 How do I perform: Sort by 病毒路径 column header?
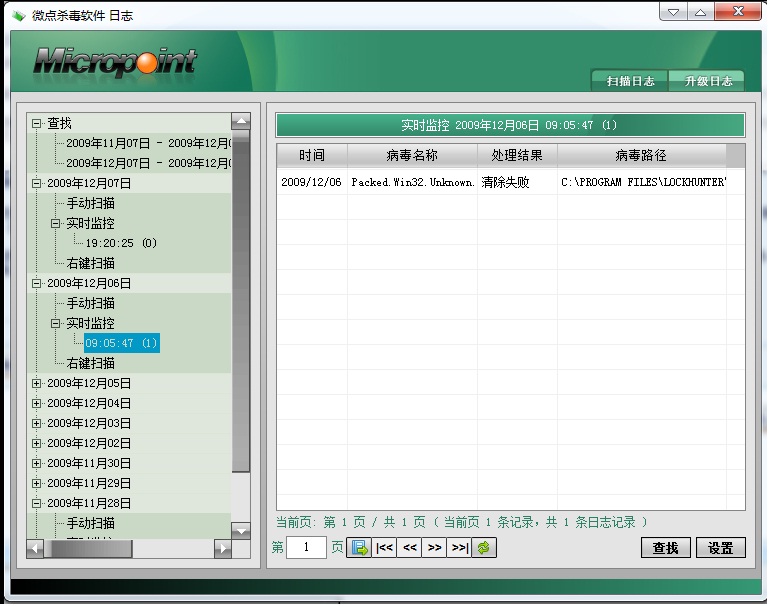(x=641, y=155)
